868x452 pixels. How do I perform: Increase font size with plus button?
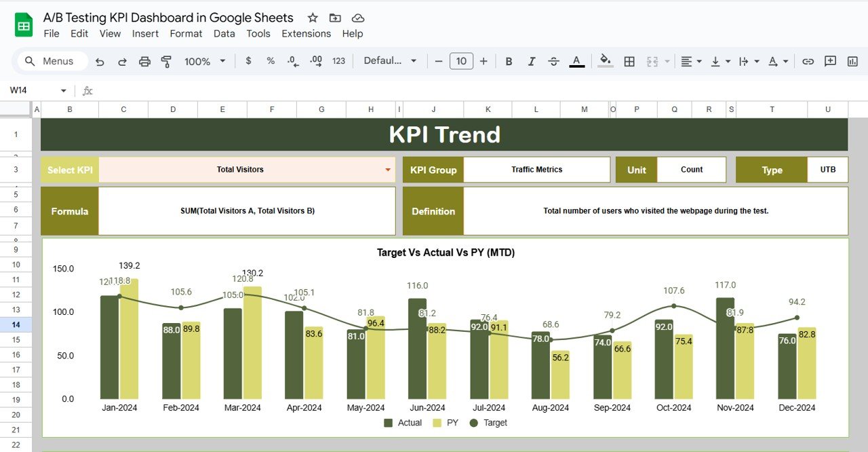pos(484,60)
